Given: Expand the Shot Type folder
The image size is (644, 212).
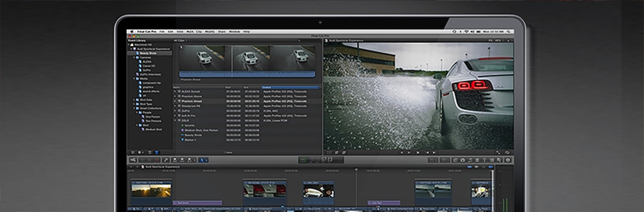Looking at the screenshot, I should click(134, 104).
